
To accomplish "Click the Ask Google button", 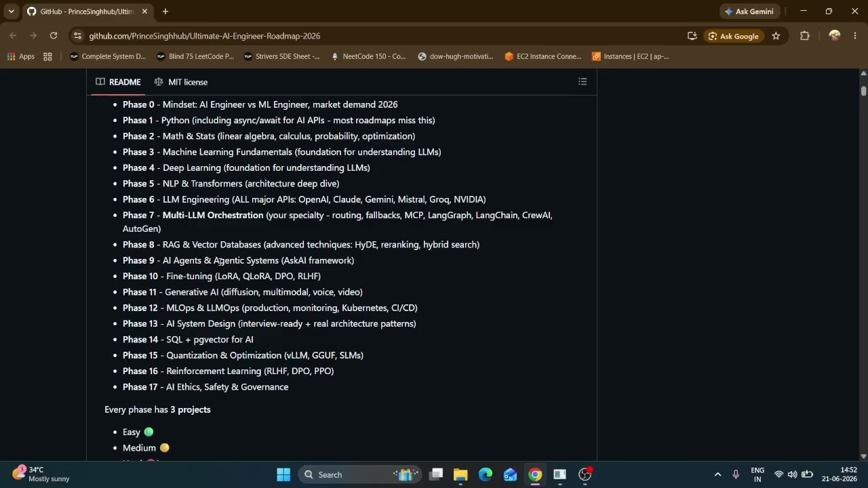I will [x=733, y=36].
